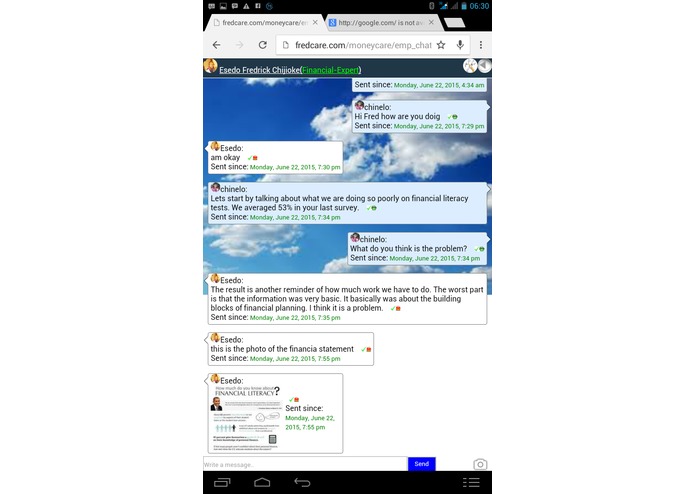Bookmark the page with the star icon
The height and width of the screenshot is (494, 695).
441,45
